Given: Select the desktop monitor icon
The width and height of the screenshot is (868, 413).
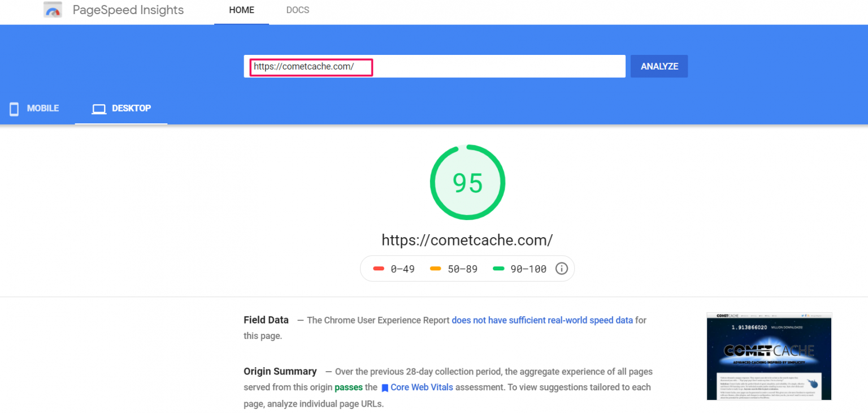Looking at the screenshot, I should click(x=99, y=109).
